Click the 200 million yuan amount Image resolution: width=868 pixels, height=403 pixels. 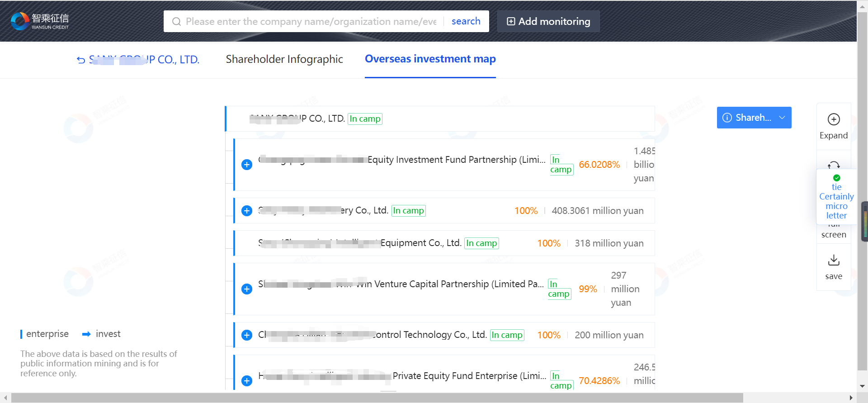pyautogui.click(x=609, y=335)
